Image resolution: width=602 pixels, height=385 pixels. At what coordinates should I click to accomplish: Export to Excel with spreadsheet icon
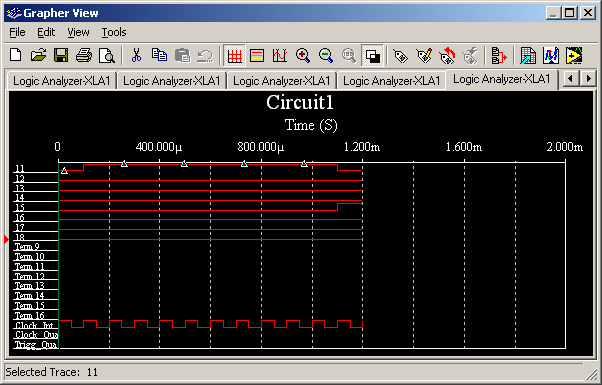click(x=528, y=56)
